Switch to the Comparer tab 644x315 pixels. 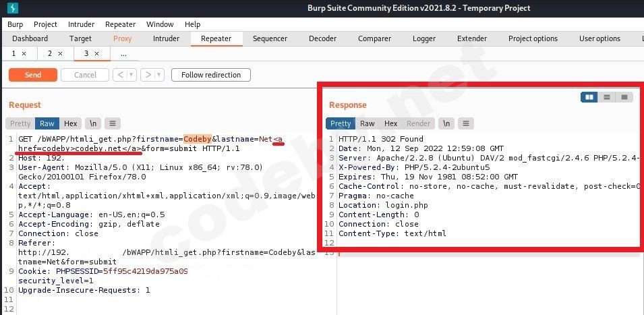pos(374,38)
